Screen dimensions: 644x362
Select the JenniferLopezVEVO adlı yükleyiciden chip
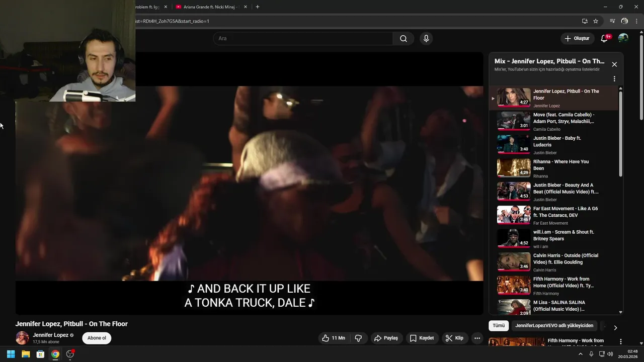[554, 326]
